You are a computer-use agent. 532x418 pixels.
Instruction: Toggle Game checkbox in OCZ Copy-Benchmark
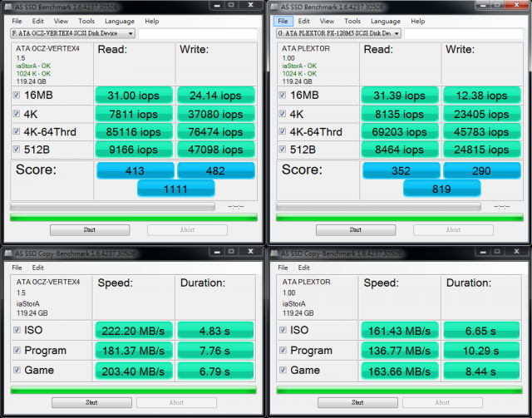pos(17,370)
